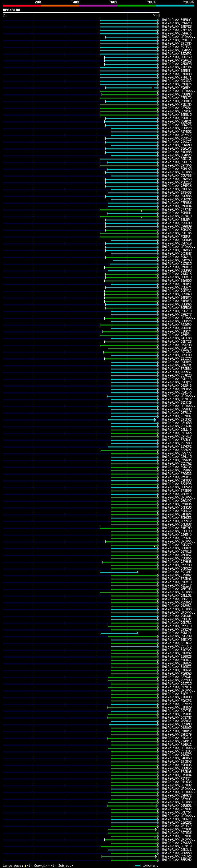The image size is (197, 868).
Task: Select hit UniRef100_Q8RU95
Action: tap(176, 64)
